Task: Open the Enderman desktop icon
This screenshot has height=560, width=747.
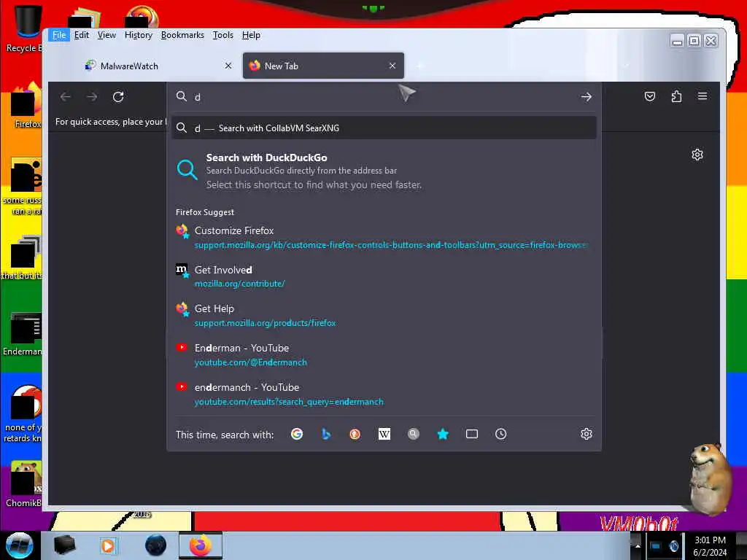Action: tap(23, 334)
